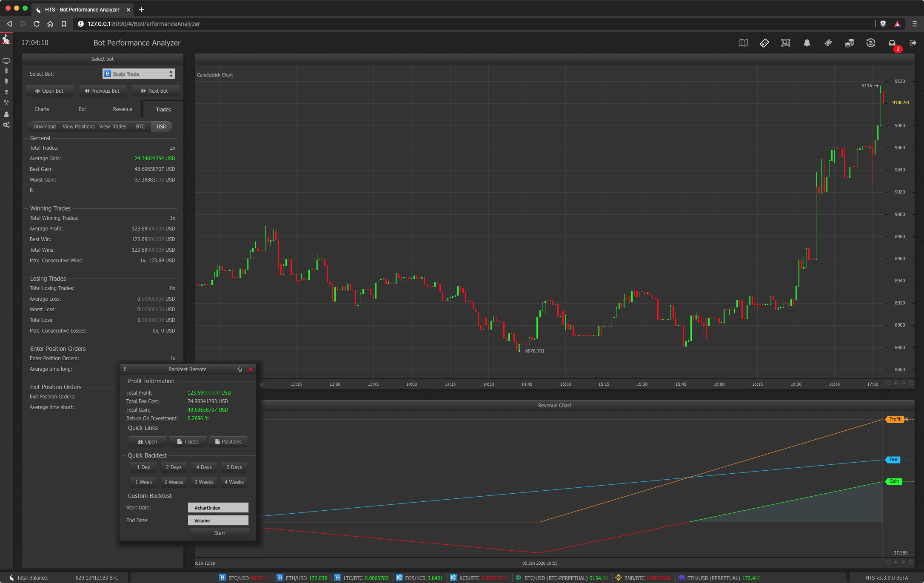The image size is (924, 583).
Task: Open the Select Bot dropdown showing Scalp Trade
Action: click(139, 74)
